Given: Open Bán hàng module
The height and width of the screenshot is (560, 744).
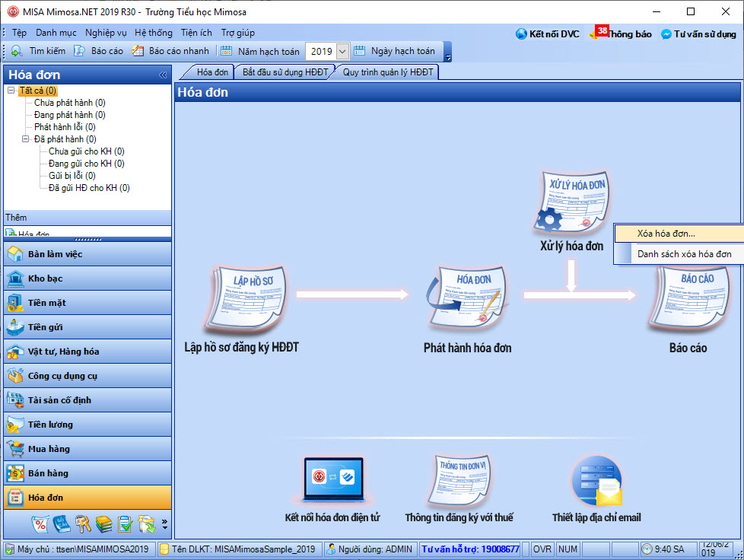Looking at the screenshot, I should pos(87,473).
